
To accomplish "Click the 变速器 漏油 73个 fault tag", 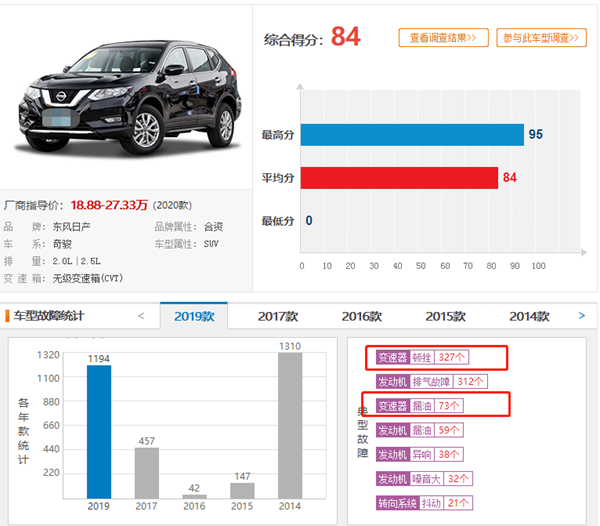I will click(419, 405).
